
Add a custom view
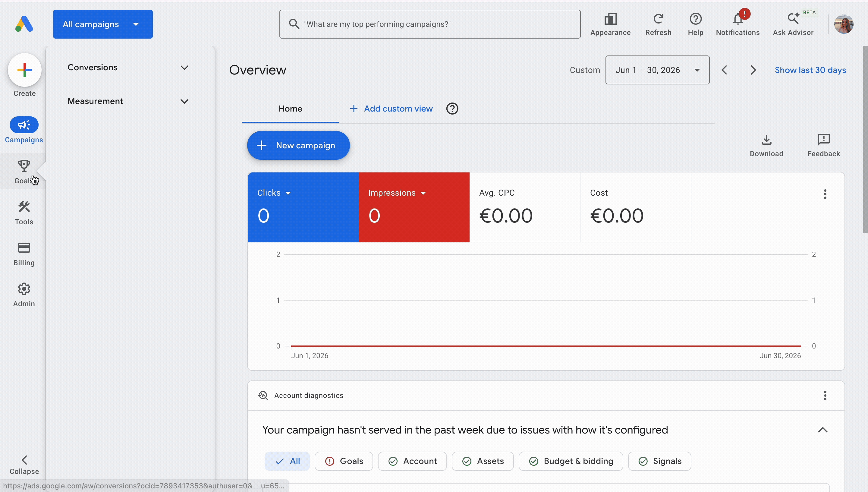[391, 109]
